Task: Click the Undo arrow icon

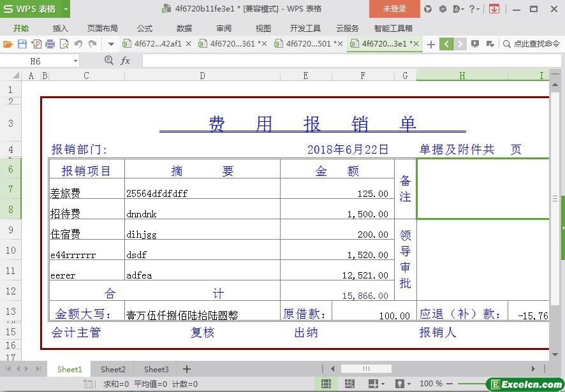Action: pyautogui.click(x=78, y=44)
